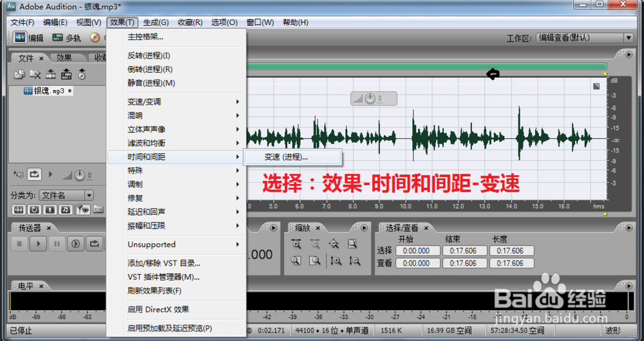Choose Mute (process) menu item
This screenshot has width=644, height=341.
[176, 83]
